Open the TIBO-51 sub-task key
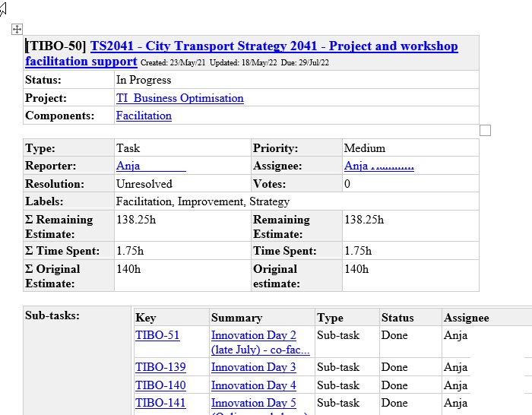The height and width of the screenshot is (415, 532). [157, 335]
